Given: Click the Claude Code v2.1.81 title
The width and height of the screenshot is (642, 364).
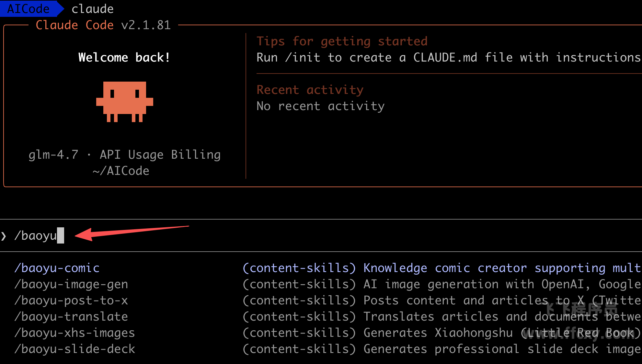Looking at the screenshot, I should [103, 25].
